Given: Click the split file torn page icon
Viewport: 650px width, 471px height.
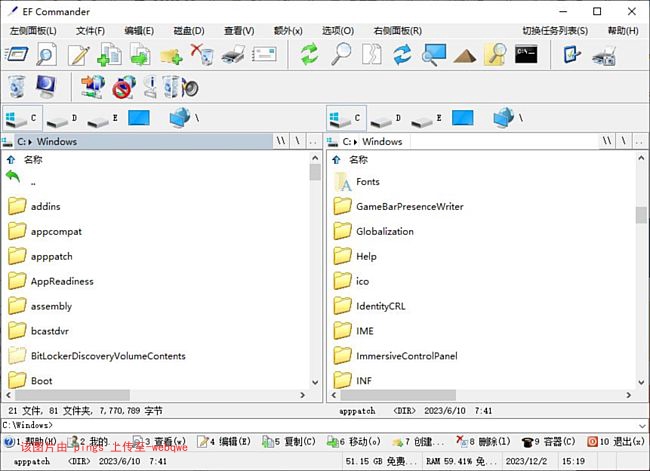Looking at the screenshot, I should click(x=371, y=55).
